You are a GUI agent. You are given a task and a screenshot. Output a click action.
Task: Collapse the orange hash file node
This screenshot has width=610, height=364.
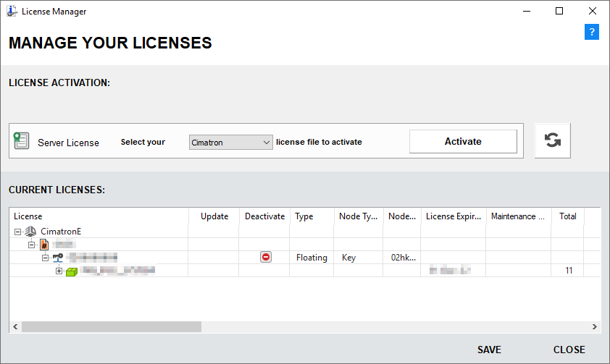coord(31,245)
